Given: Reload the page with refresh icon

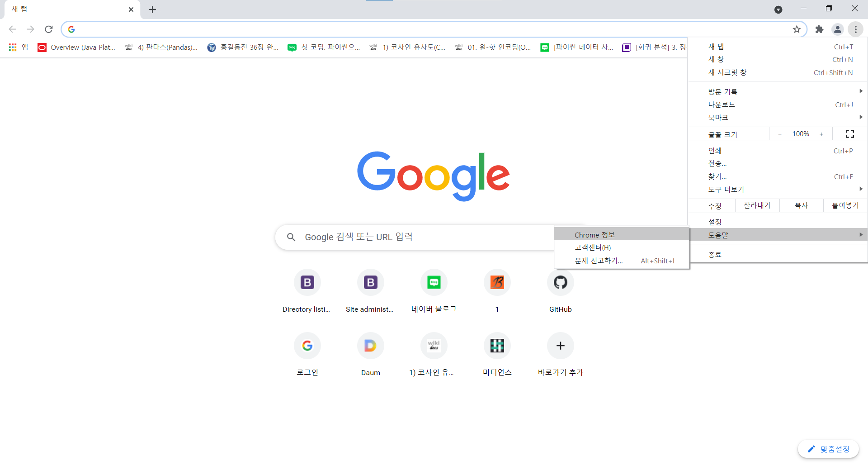Looking at the screenshot, I should pyautogui.click(x=49, y=29).
